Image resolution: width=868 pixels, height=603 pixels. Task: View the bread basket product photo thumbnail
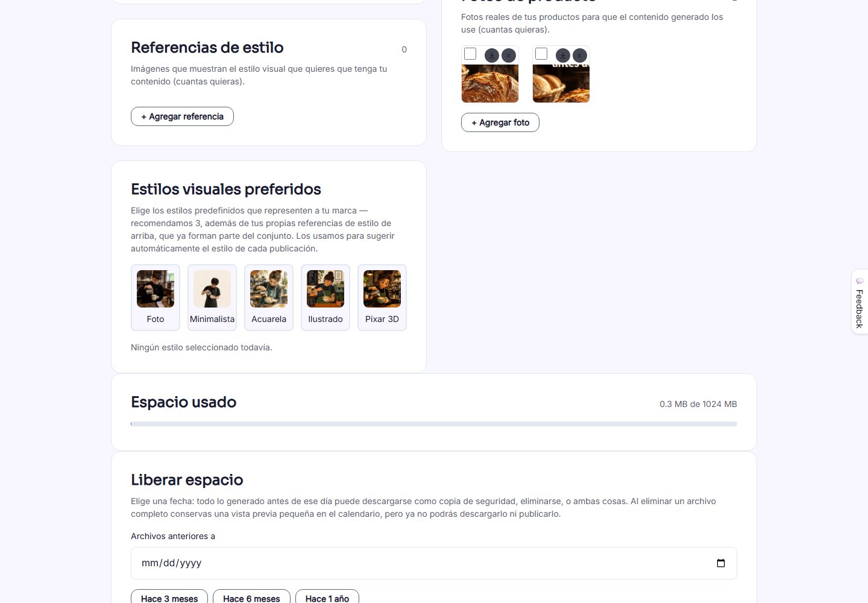coord(561,84)
